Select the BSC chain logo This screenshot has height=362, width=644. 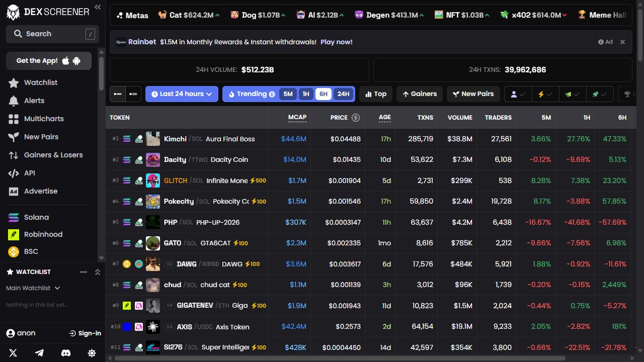[x=14, y=251]
